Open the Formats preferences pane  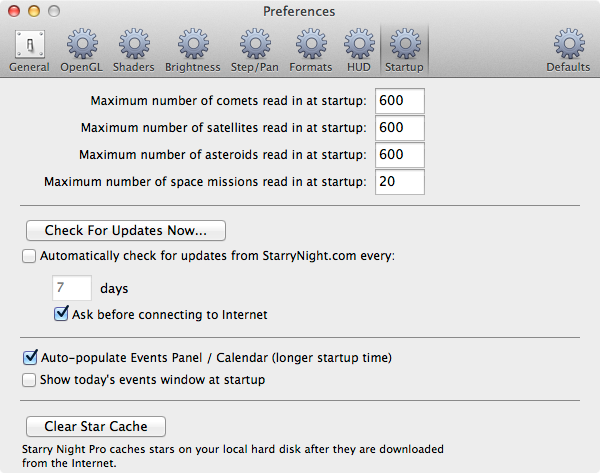[311, 50]
